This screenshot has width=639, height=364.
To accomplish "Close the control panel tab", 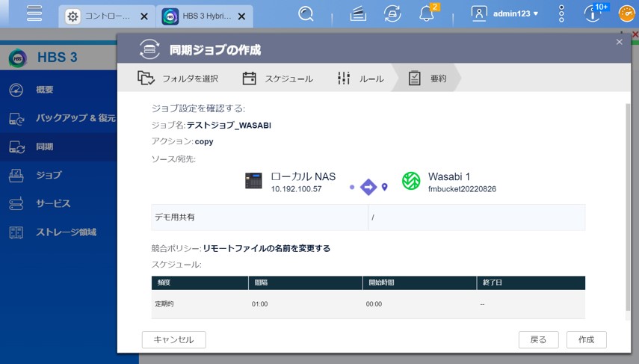I will (x=144, y=16).
